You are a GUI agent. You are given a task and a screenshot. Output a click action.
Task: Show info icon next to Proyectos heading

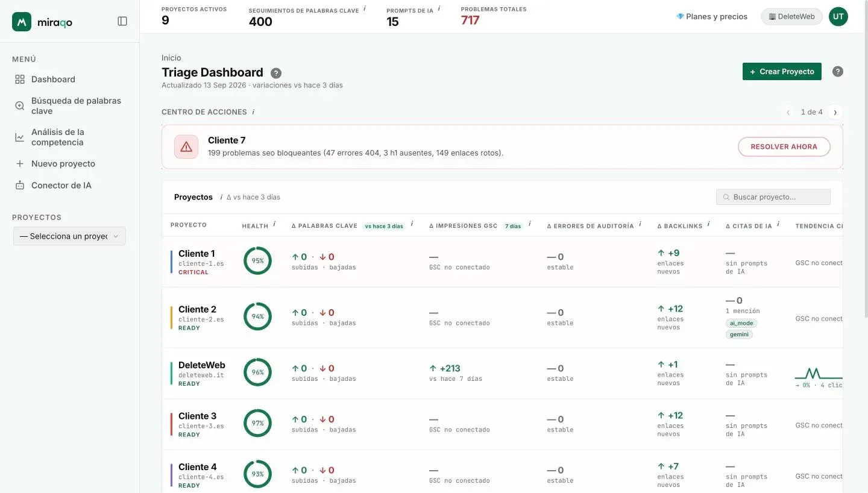[221, 197]
